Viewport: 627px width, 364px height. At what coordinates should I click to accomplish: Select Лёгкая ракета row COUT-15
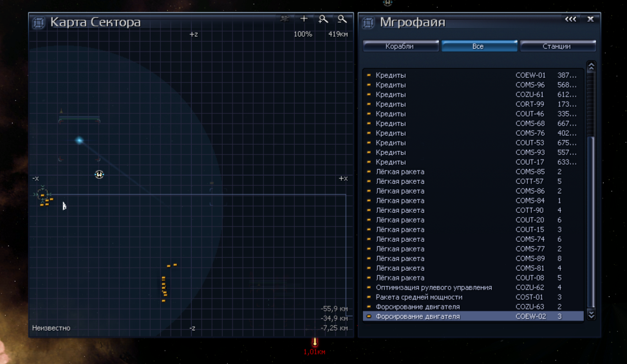coord(473,230)
